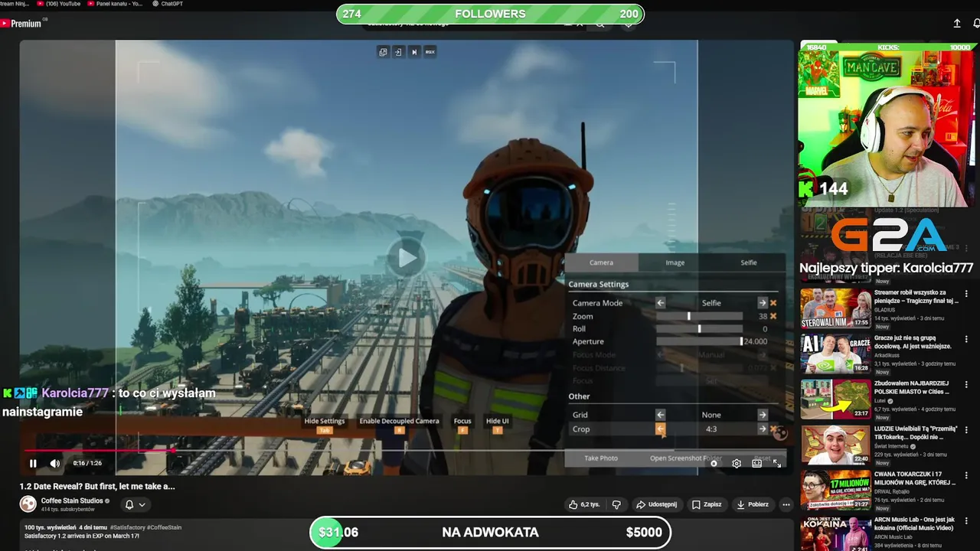
Task: Open Coffee Stain Studios channel avatar
Action: [x=28, y=504]
